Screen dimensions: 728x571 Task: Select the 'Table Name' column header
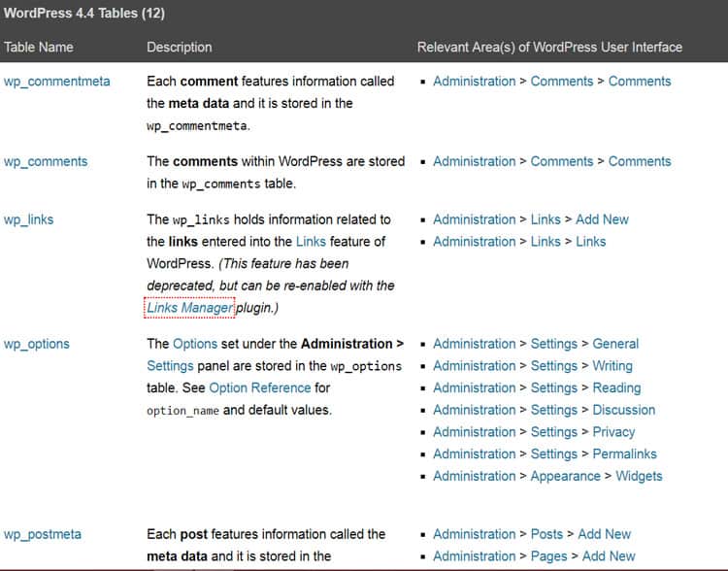(x=39, y=48)
